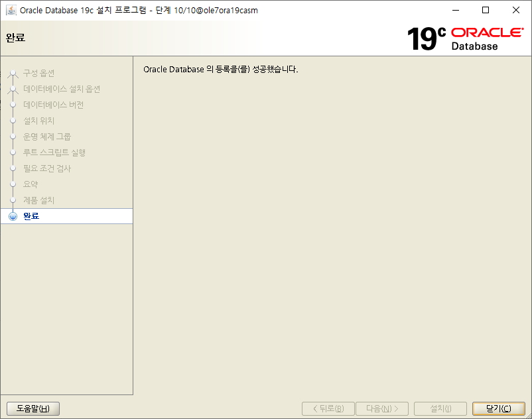Select the 루트 스크립트 실행 step

click(x=54, y=152)
